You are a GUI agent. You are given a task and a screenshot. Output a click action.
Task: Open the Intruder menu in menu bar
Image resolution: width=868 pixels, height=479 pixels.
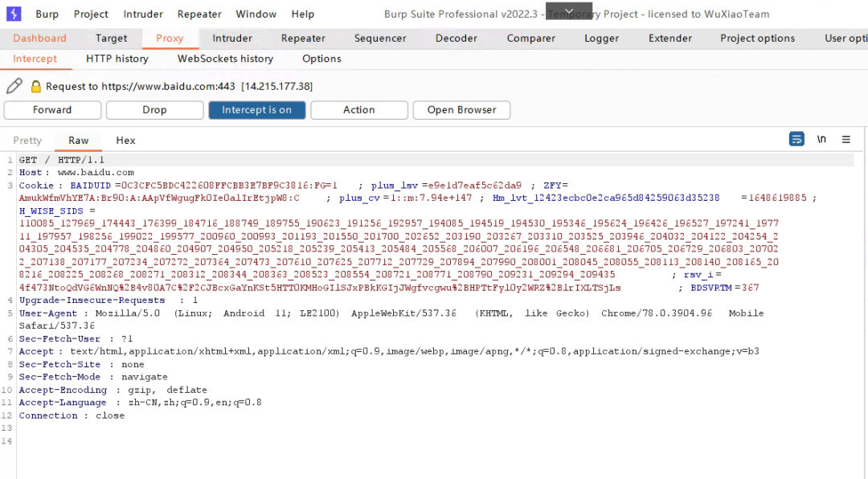(143, 14)
